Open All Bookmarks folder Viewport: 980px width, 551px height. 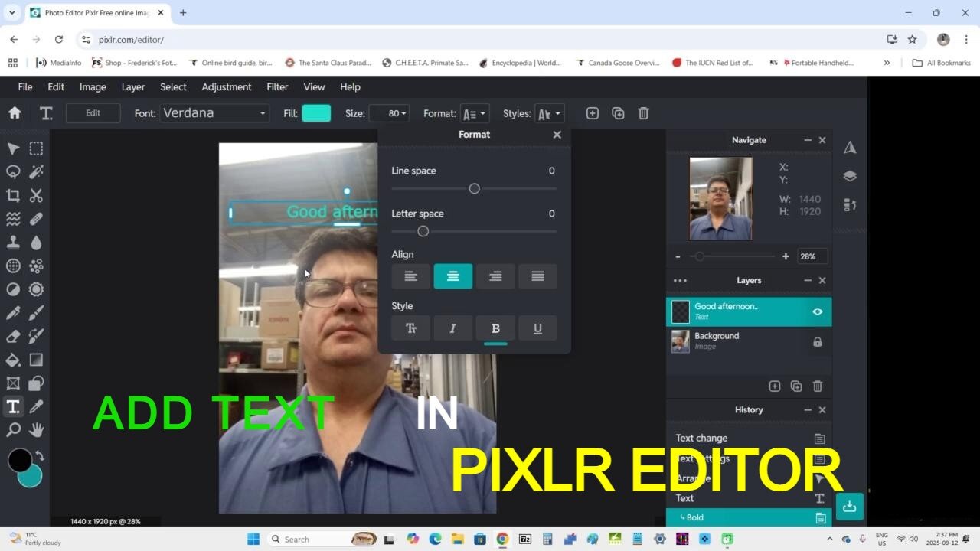[x=942, y=63]
